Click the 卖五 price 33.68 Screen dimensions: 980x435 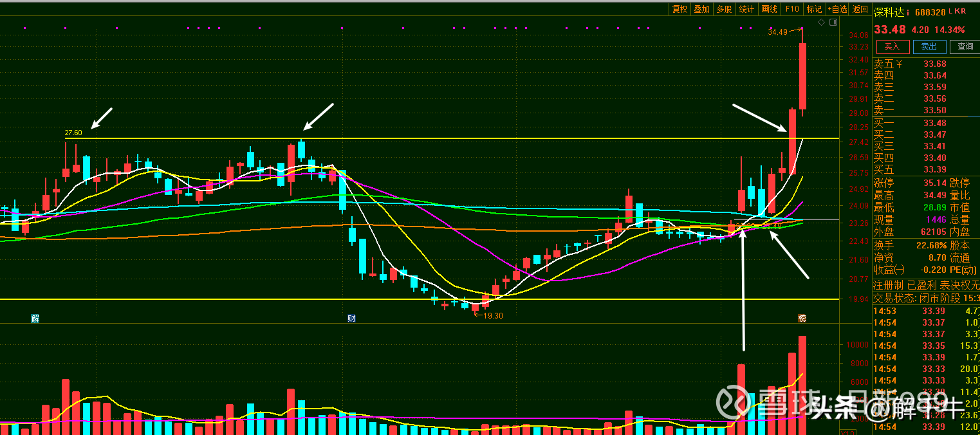point(935,64)
